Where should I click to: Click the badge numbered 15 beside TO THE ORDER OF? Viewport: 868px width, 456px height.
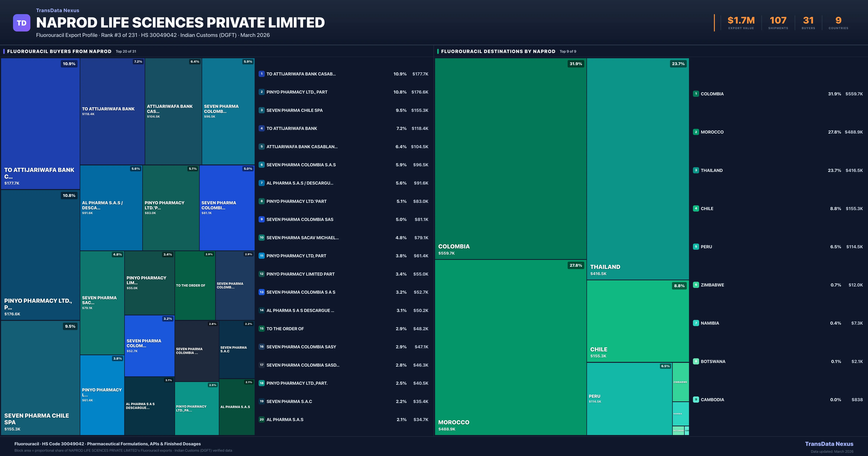click(261, 328)
